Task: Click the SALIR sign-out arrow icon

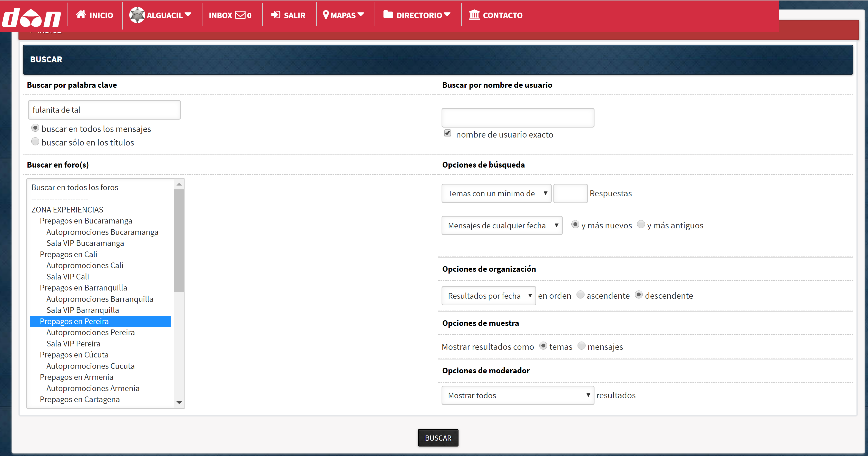Action: [x=276, y=15]
